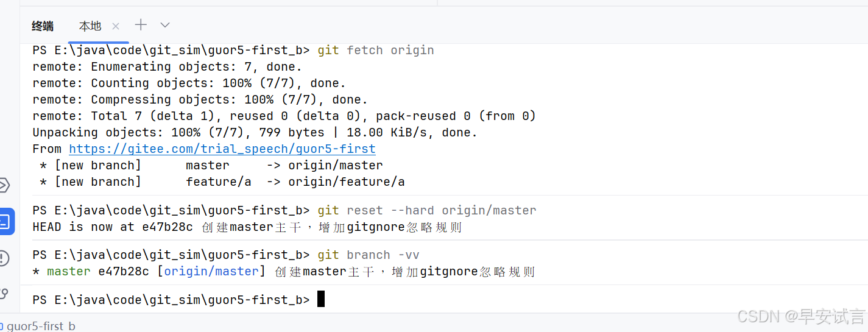
Task: Add a new terminal tab with plus
Action: pos(141,25)
